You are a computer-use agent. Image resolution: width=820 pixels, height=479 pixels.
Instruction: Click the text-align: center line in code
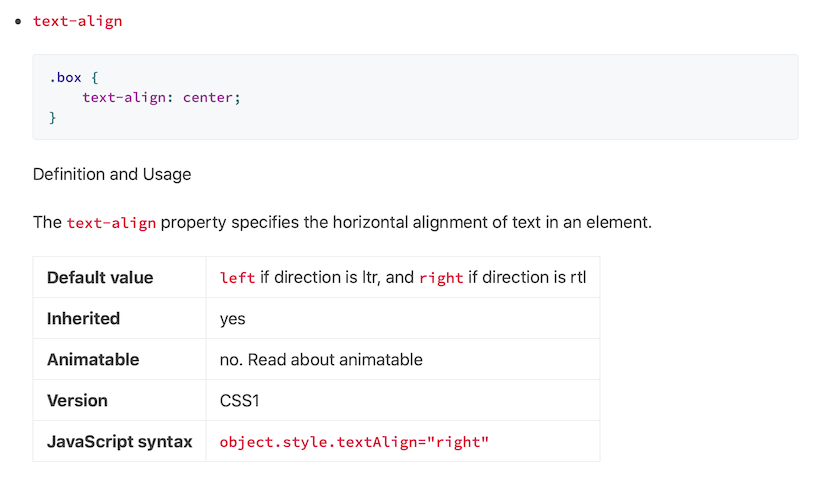click(161, 97)
